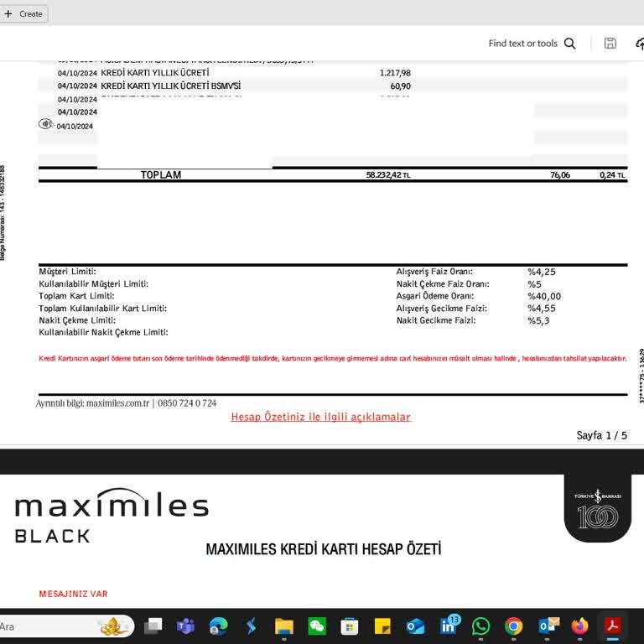644x644 pixels.
Task: Click the %4,25 interest rate value
Action: (x=542, y=272)
